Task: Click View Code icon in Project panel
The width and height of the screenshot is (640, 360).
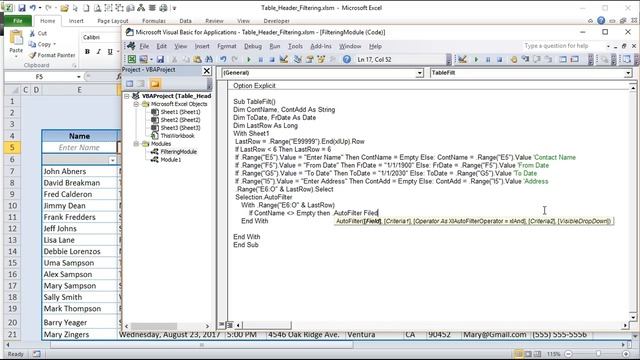Action: [129, 84]
